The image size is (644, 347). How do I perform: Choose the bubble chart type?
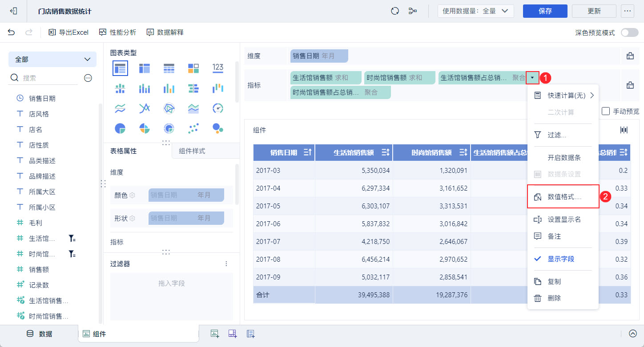point(218,128)
